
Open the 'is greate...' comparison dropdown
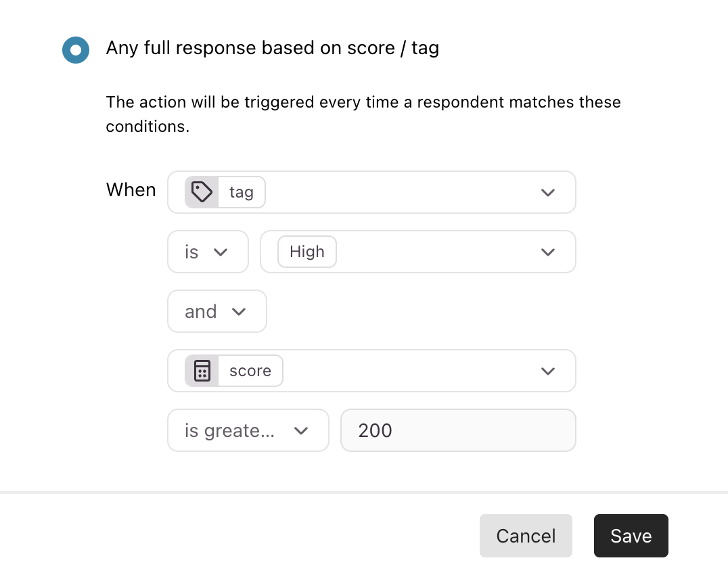[248, 430]
